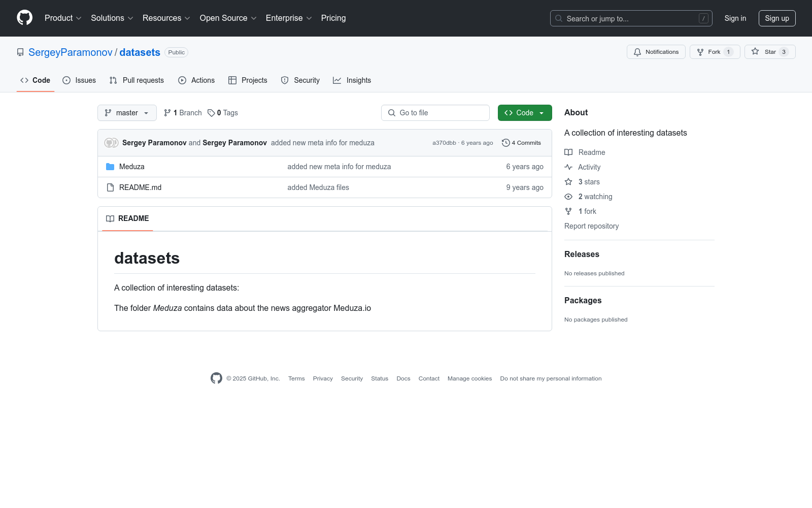This screenshot has width=812, height=508.
Task: Click the book icon on README tab
Action: point(110,218)
